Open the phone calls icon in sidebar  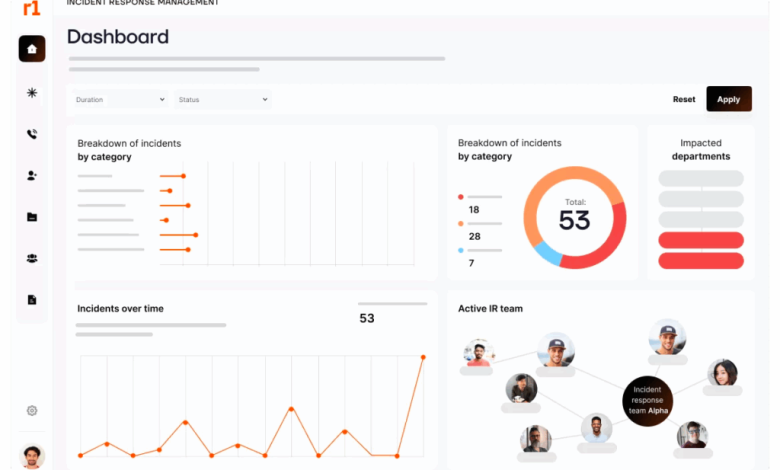(x=32, y=134)
